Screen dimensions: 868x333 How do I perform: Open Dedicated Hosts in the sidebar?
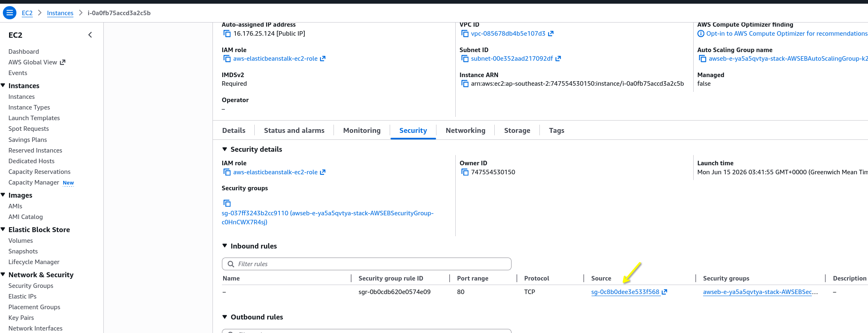click(x=31, y=161)
